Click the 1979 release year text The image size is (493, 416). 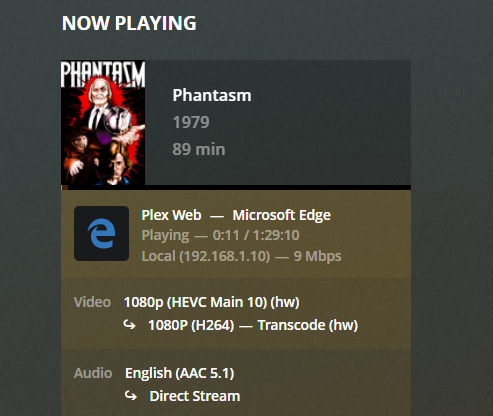[x=191, y=122]
